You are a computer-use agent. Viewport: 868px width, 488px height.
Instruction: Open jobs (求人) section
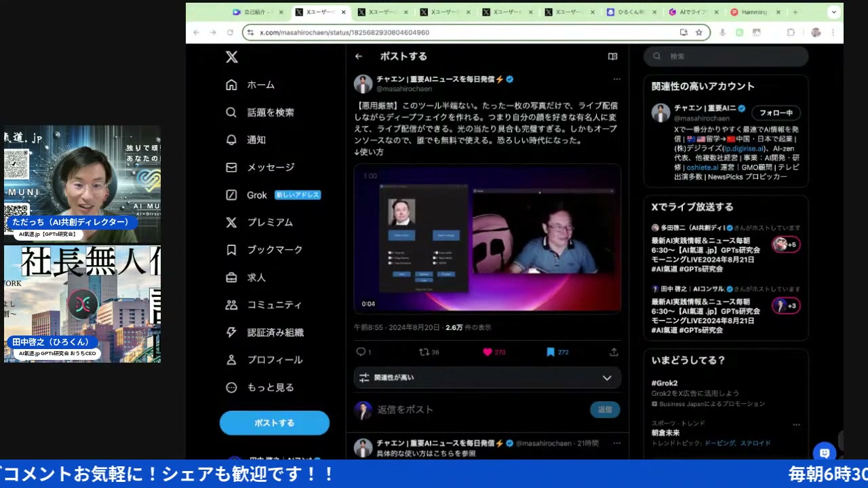[246, 277]
